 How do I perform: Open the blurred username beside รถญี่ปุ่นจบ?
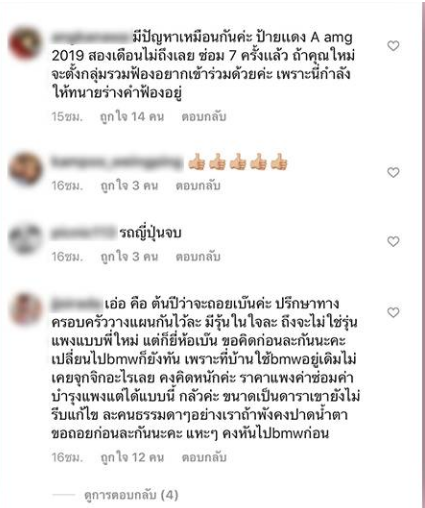84,233
